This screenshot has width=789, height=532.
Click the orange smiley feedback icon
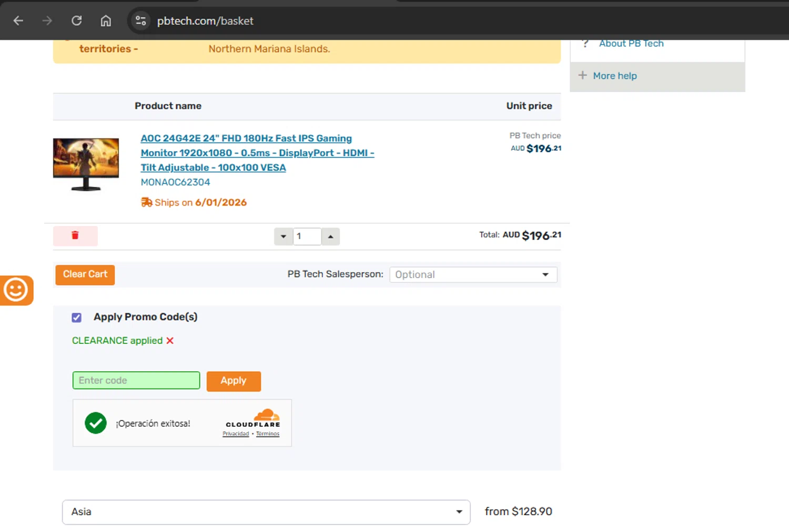click(16, 290)
